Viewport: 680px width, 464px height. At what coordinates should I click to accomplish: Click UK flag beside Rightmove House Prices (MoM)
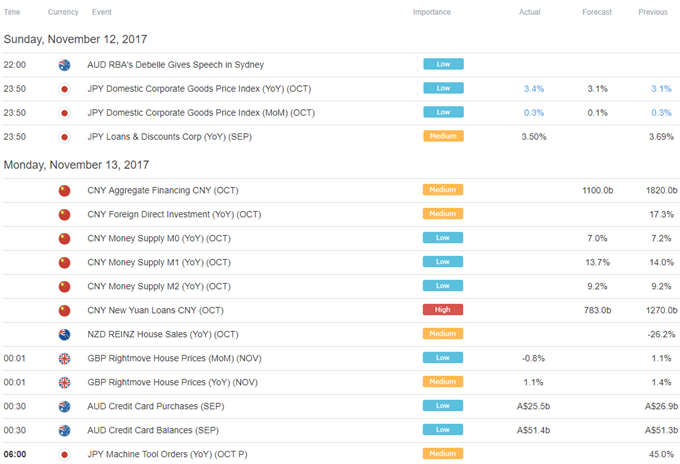(x=64, y=359)
